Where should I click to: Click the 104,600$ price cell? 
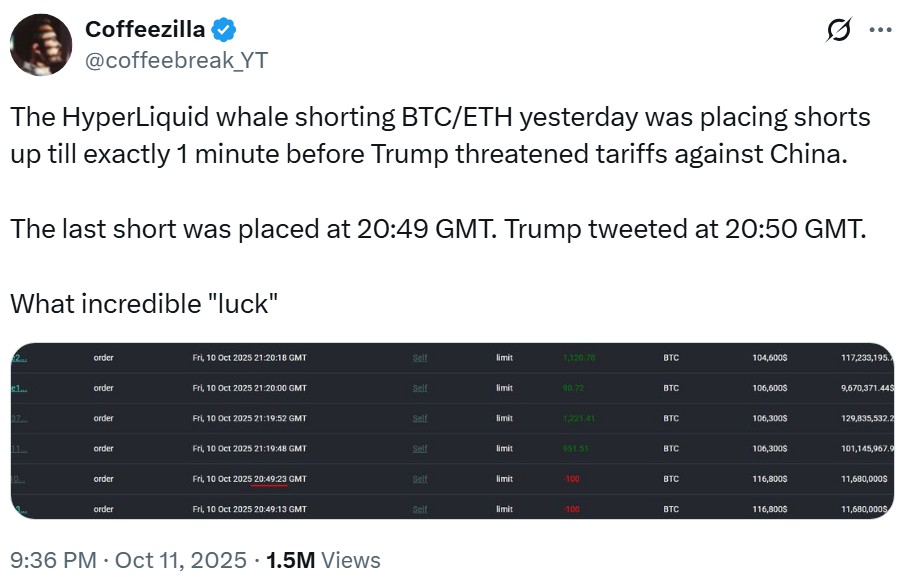(769, 358)
